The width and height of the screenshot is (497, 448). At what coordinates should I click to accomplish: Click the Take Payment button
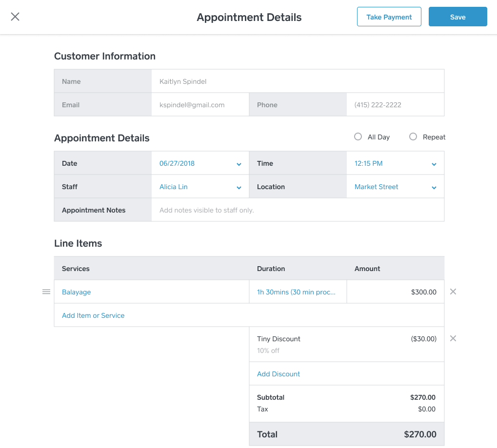[x=389, y=17]
